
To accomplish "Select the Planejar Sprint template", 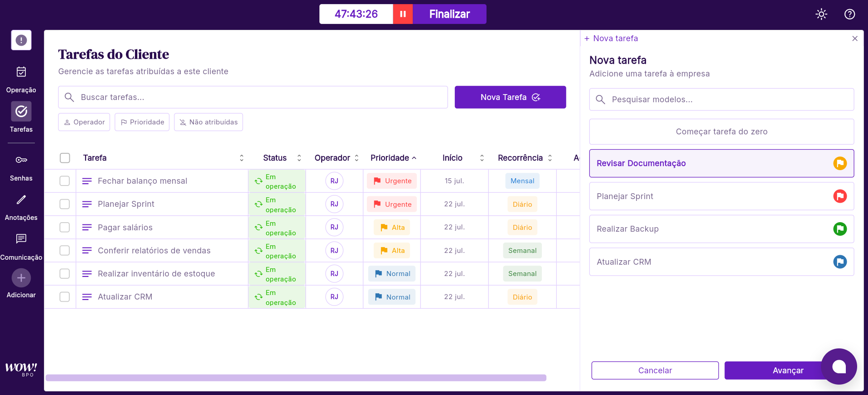I will pyautogui.click(x=721, y=196).
